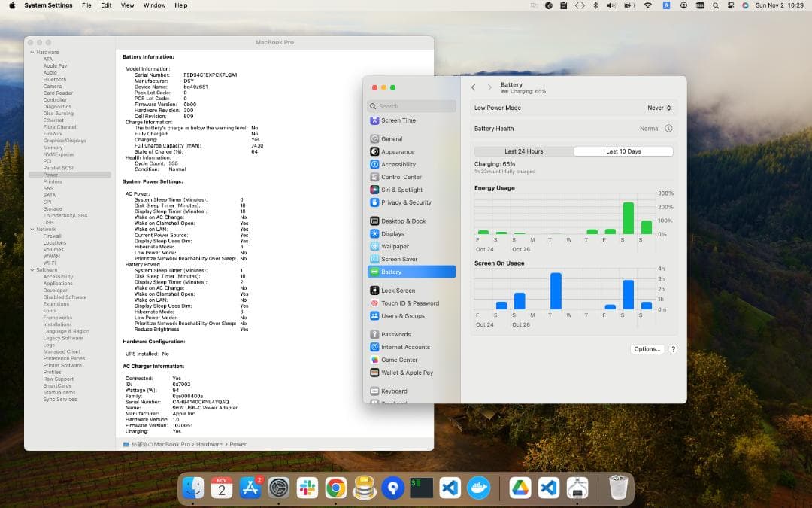812x508 pixels.
Task: Select Control Center in the sidebar
Action: 401,177
